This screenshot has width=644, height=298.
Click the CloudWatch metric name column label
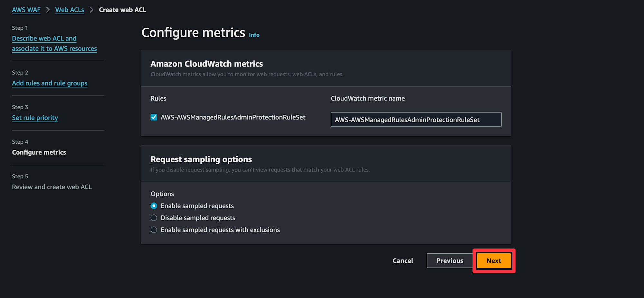pyautogui.click(x=368, y=98)
